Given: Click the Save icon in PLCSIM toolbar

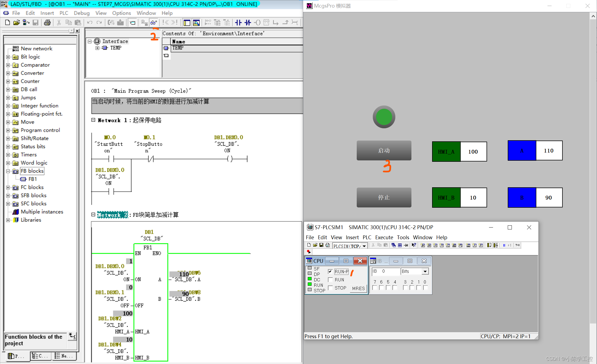Looking at the screenshot, I should click(x=321, y=245).
